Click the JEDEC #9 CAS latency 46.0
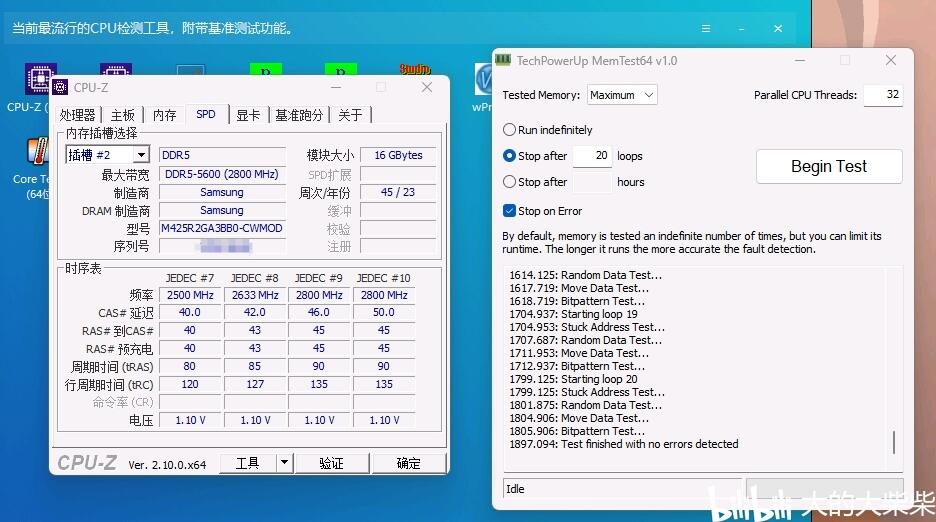 coord(319,312)
